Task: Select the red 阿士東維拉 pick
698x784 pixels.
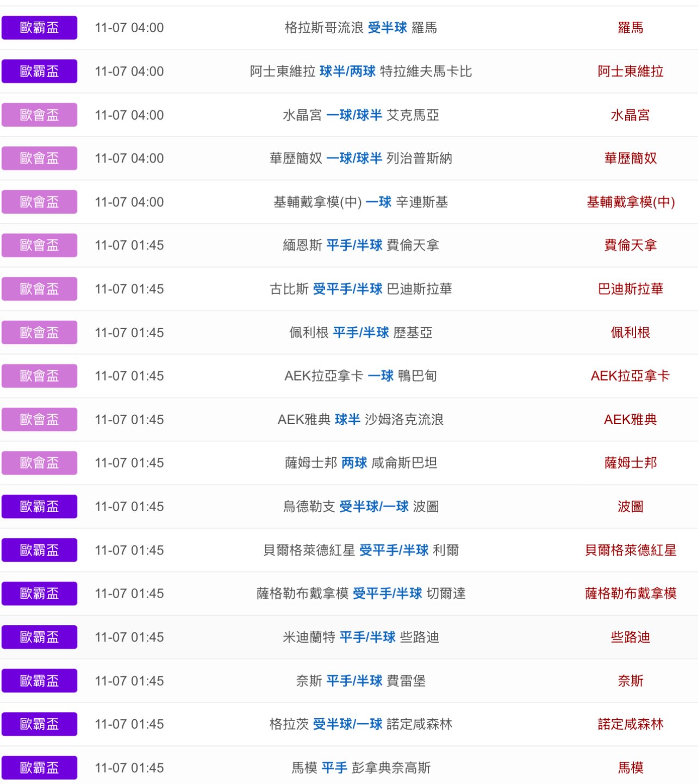Action: click(630, 71)
